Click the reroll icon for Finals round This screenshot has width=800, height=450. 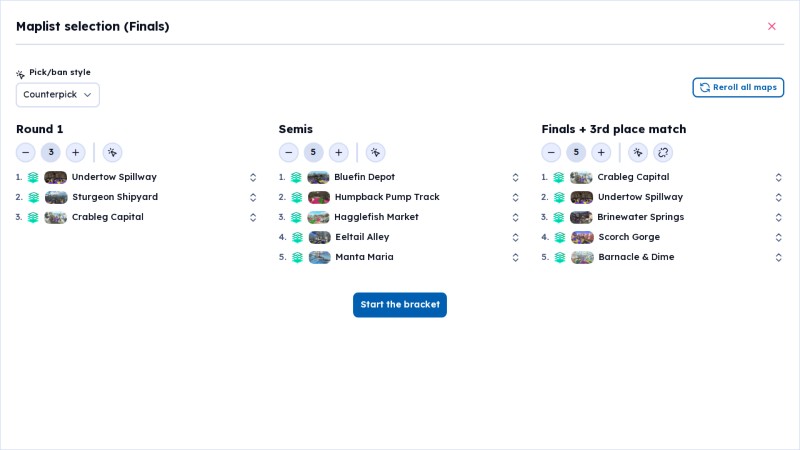663,153
